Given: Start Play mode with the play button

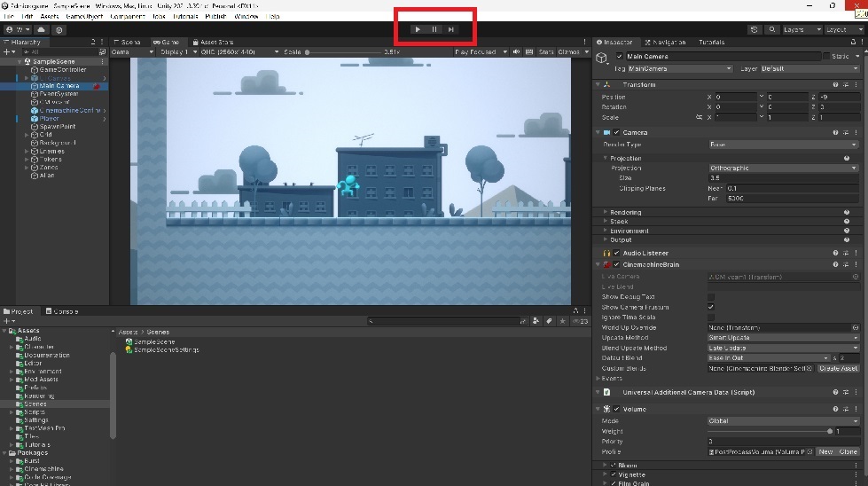Looking at the screenshot, I should tap(418, 29).
